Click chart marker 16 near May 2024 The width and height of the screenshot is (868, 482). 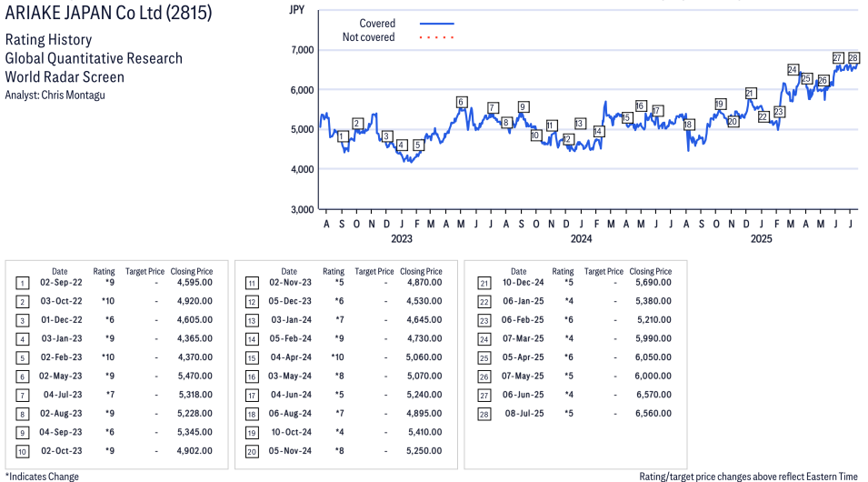click(x=641, y=105)
